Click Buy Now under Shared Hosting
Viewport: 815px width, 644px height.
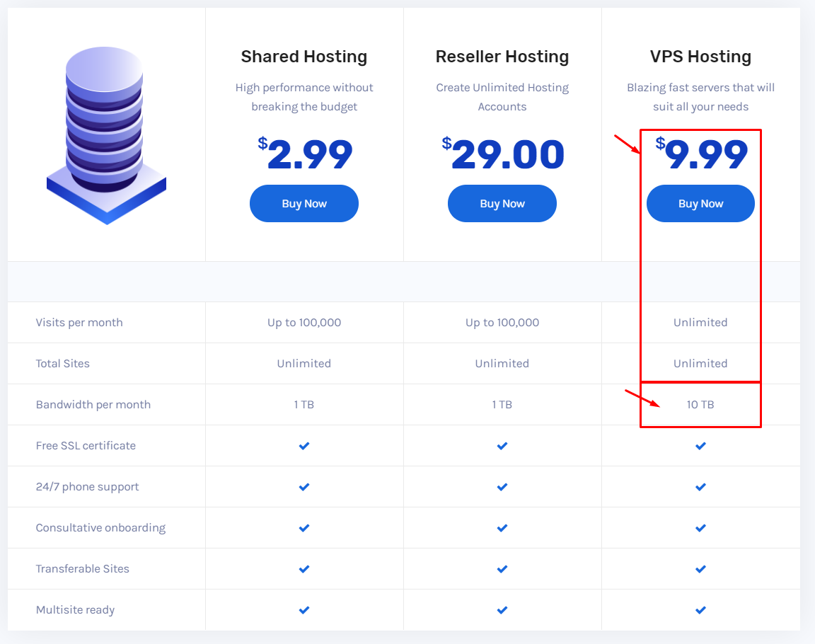coord(304,203)
